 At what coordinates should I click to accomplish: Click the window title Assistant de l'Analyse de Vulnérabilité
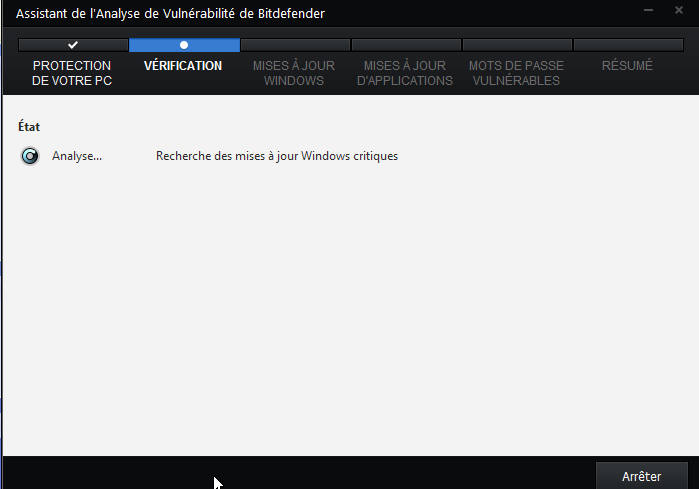(x=170, y=13)
